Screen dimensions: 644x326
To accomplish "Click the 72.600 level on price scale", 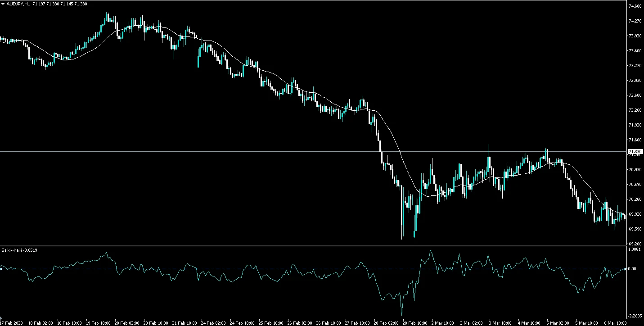I will point(635,95).
